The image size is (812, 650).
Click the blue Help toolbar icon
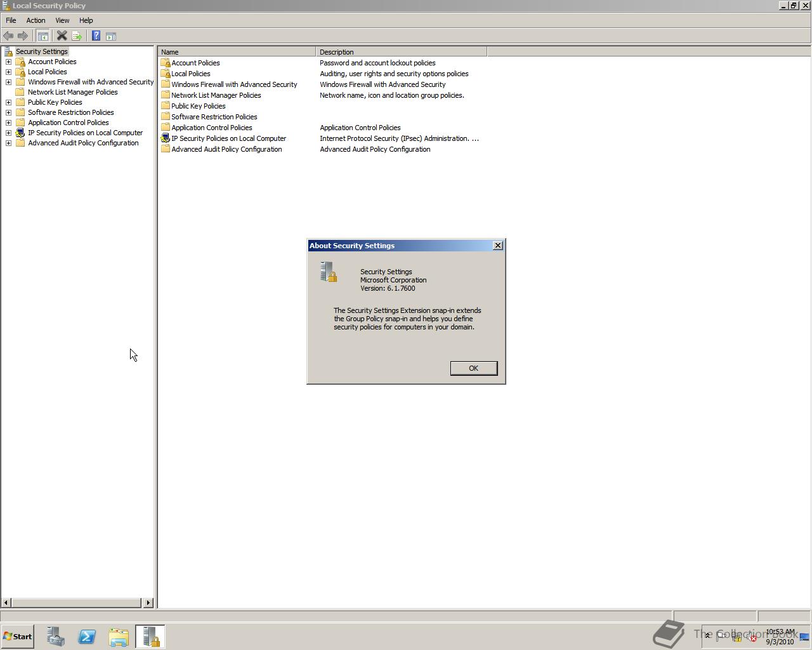pos(96,36)
